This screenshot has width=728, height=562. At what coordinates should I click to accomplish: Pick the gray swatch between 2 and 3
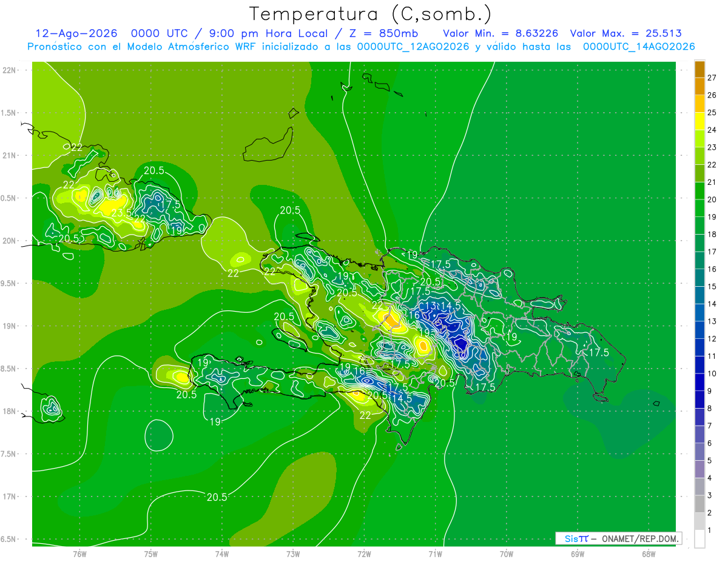tap(699, 504)
